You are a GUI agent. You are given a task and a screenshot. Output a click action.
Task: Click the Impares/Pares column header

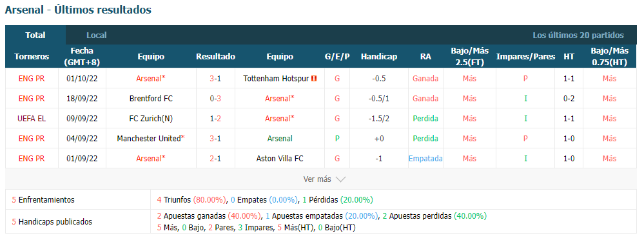tap(525, 57)
